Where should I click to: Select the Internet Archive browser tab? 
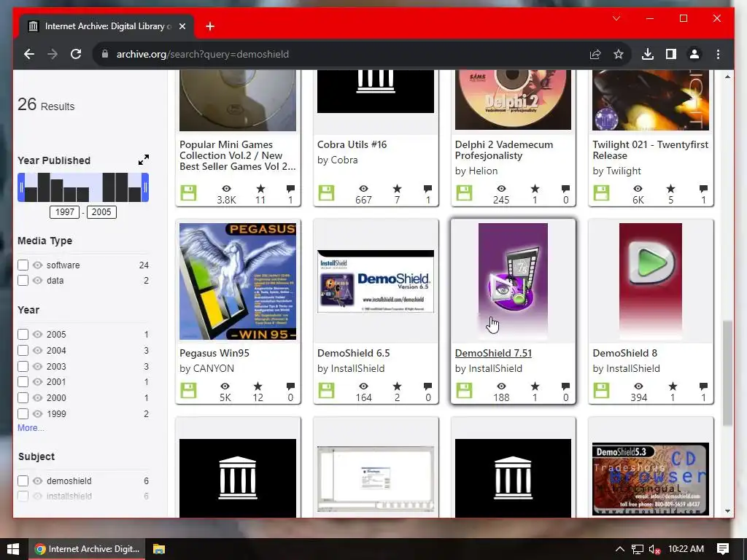pos(107,26)
